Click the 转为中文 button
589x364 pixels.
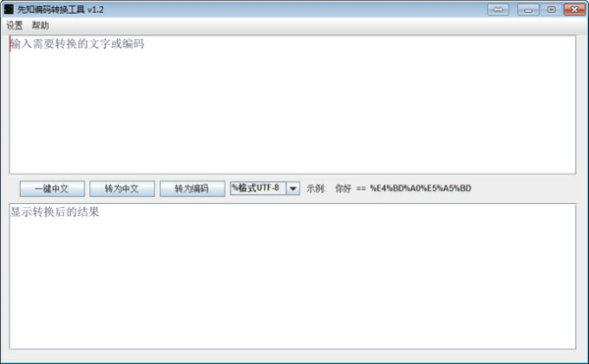pyautogui.click(x=122, y=188)
